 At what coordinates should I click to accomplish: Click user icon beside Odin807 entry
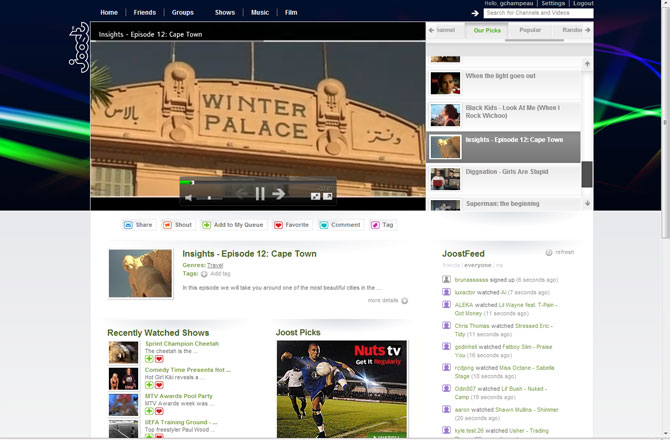446,388
